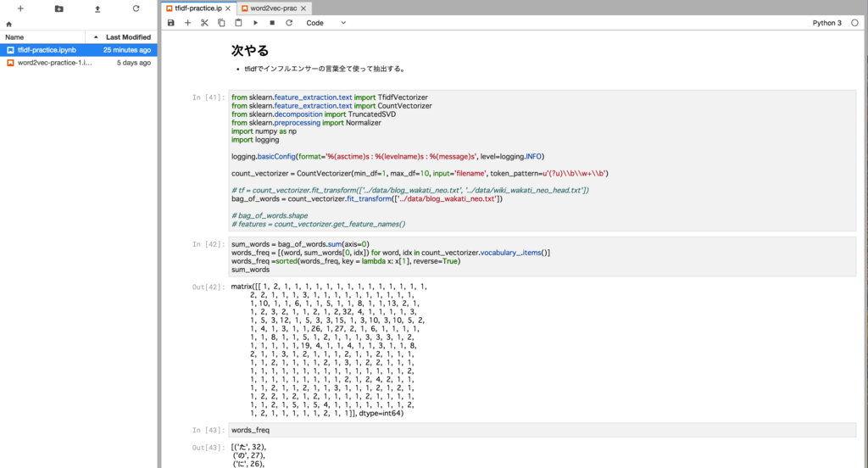Viewport: 868px width, 468px height.
Task: Create a new folder in file browser
Action: pos(59,8)
